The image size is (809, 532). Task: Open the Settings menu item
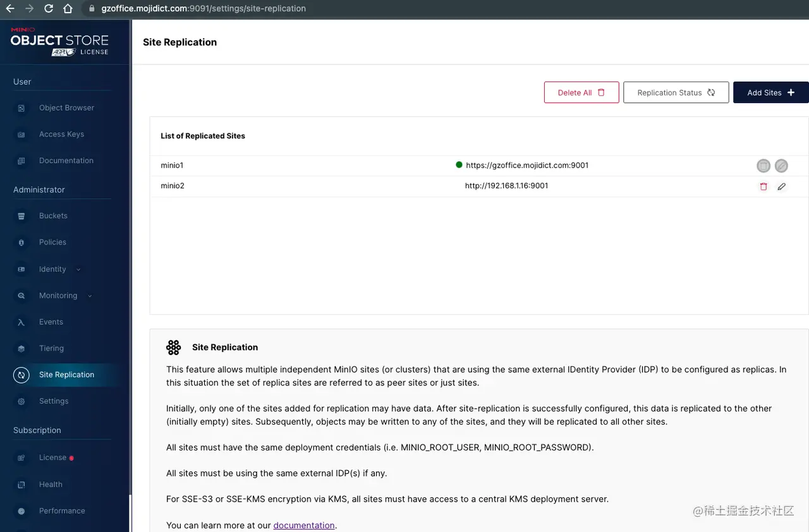(53, 401)
